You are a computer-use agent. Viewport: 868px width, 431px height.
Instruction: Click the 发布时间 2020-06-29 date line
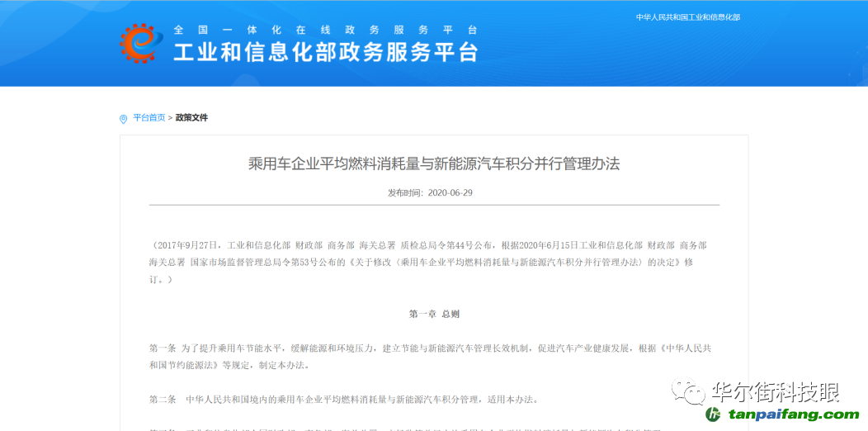(430, 192)
